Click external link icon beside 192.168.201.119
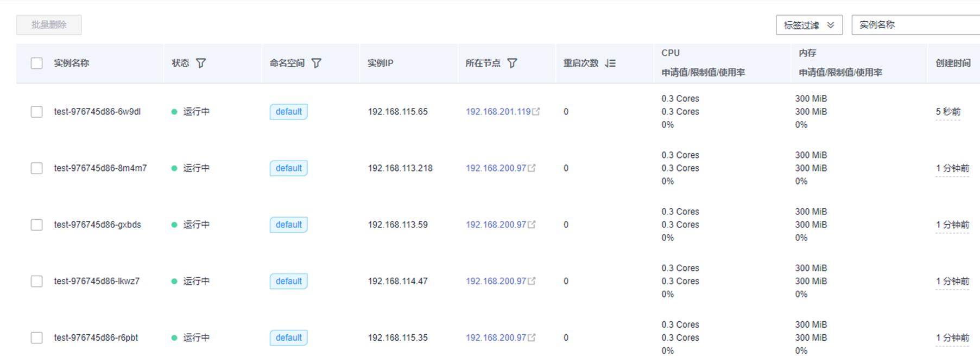This screenshot has width=980, height=363. point(536,112)
